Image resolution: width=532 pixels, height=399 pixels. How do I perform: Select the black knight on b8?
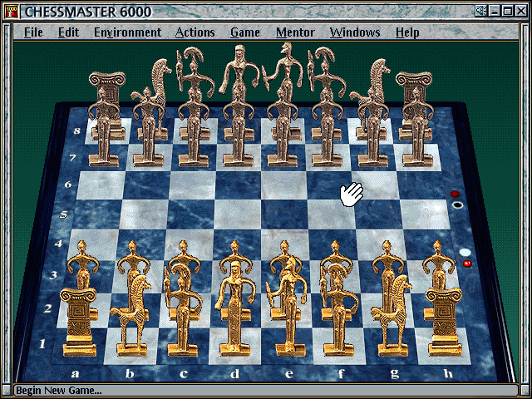point(160,78)
